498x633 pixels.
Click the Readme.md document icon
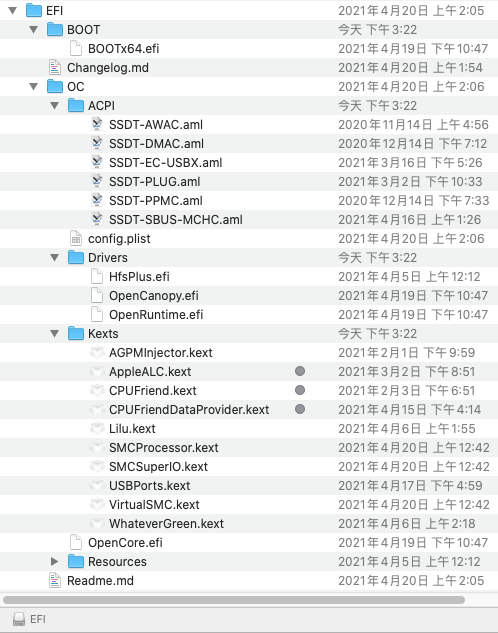(x=55, y=581)
